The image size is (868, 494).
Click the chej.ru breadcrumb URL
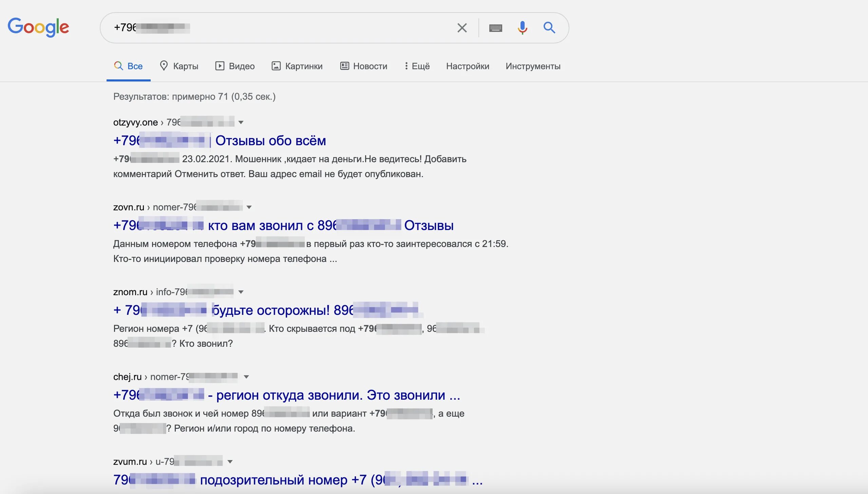click(175, 377)
